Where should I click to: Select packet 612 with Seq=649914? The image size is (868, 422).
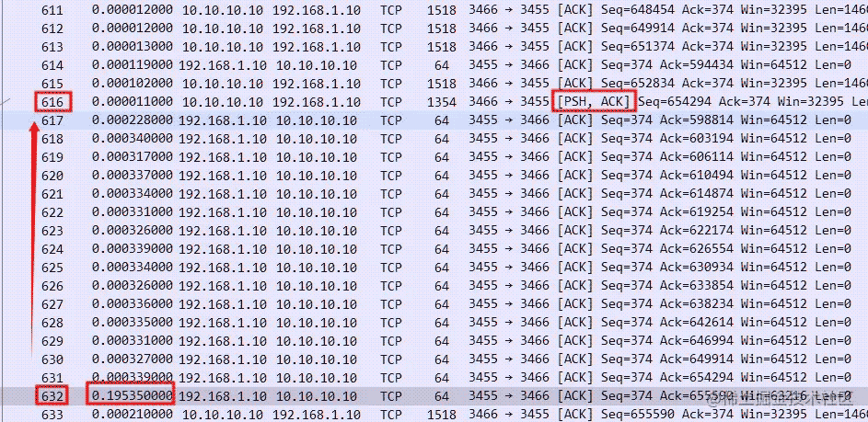[x=434, y=29]
